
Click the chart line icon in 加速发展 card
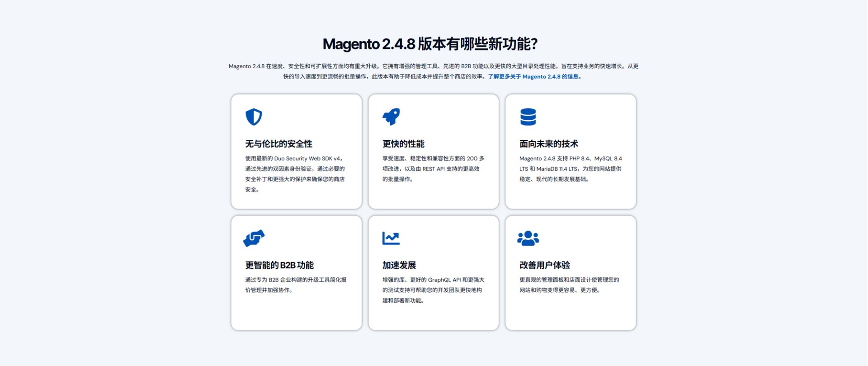point(391,238)
